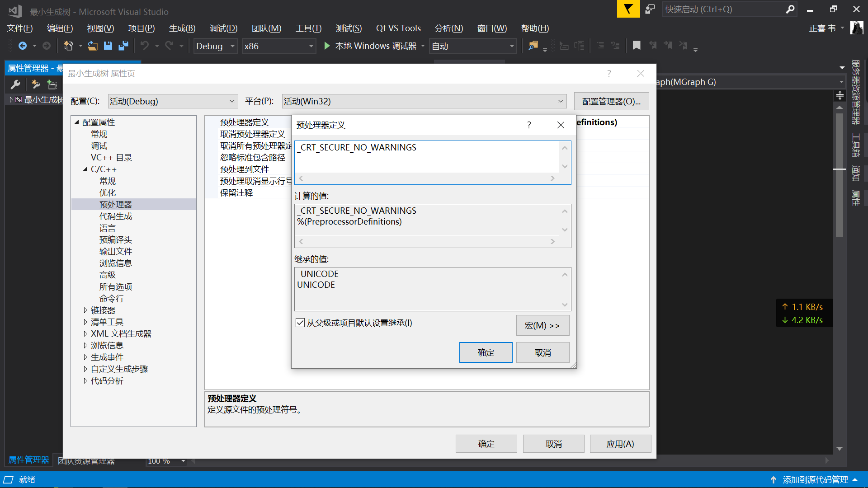Click the open file folder icon

(93, 46)
